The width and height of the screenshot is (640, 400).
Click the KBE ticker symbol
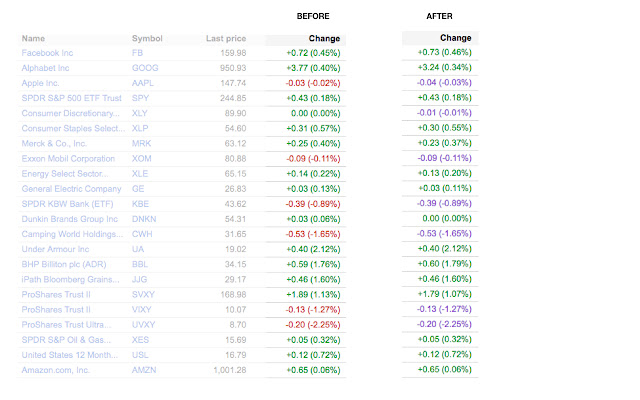[x=140, y=204]
